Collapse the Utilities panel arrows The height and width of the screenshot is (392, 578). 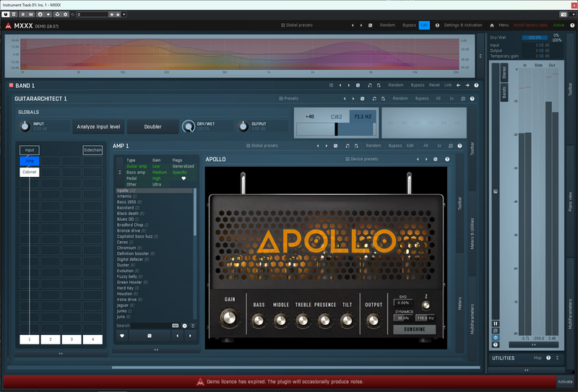(557, 358)
